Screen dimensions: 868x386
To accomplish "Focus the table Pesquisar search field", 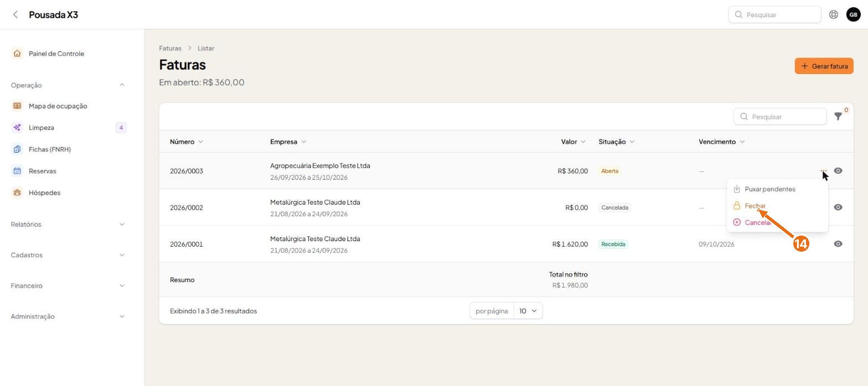I will (x=780, y=117).
